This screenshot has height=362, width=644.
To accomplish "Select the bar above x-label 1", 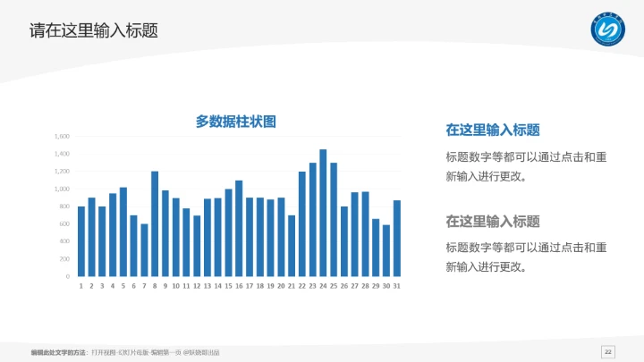I will 81,241.
